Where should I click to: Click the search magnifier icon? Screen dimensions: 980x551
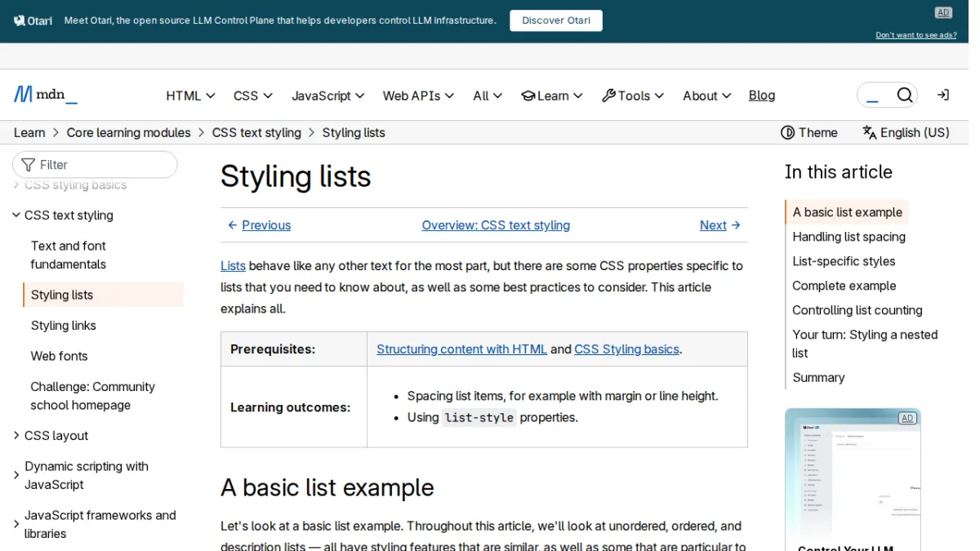point(904,96)
